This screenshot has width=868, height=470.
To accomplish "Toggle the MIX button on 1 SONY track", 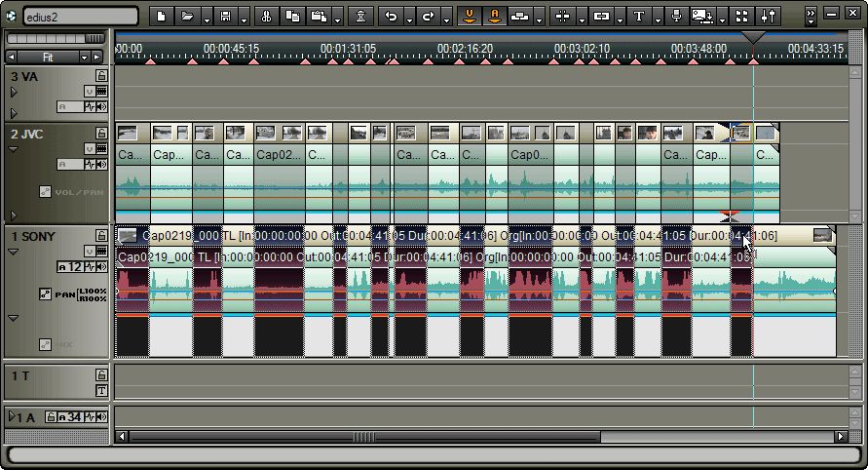I will click(45, 345).
